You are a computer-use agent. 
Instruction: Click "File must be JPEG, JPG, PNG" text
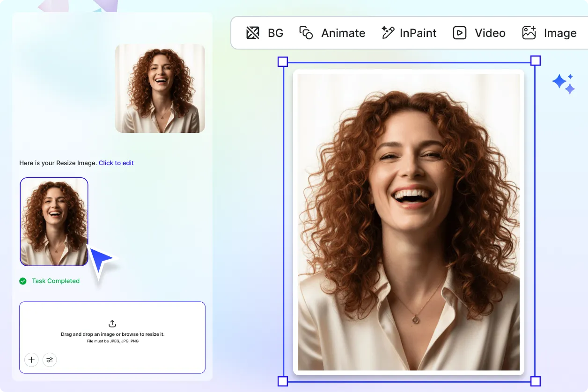[x=113, y=341]
